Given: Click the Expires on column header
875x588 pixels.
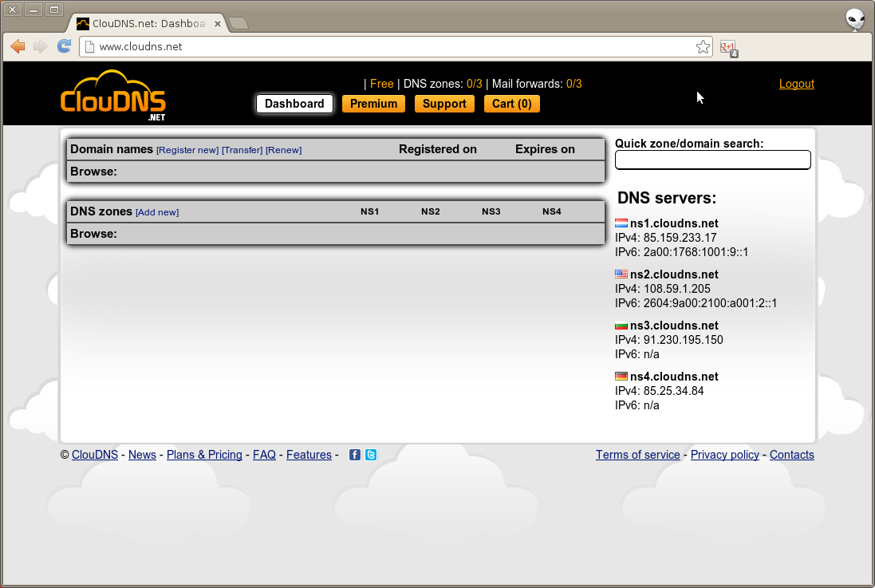Looking at the screenshot, I should click(x=545, y=149).
